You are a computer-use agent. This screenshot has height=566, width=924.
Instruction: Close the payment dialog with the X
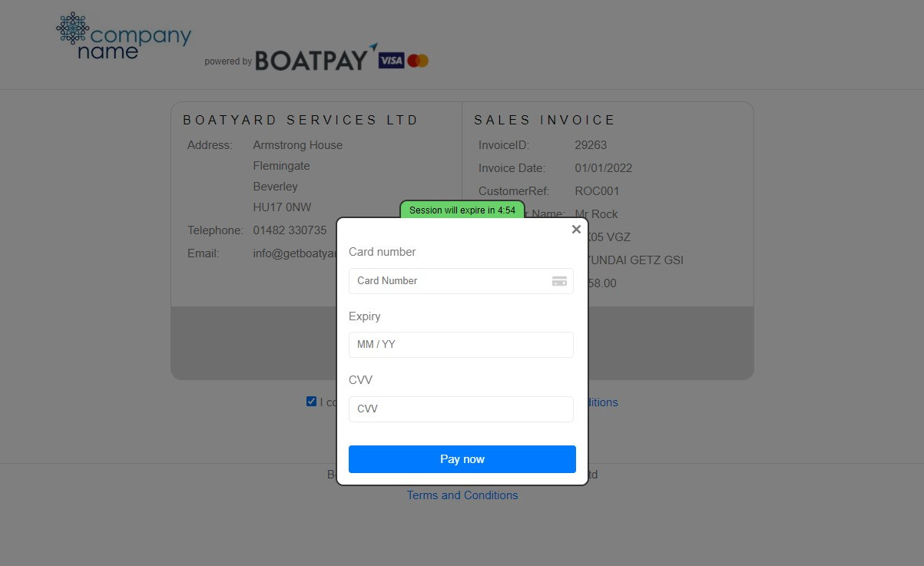pos(576,230)
